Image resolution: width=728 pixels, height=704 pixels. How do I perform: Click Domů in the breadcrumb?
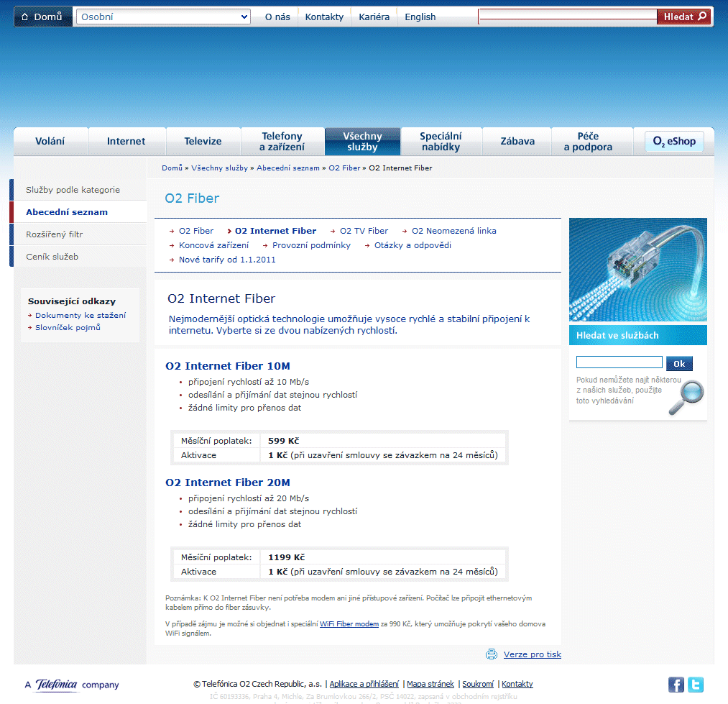point(172,168)
